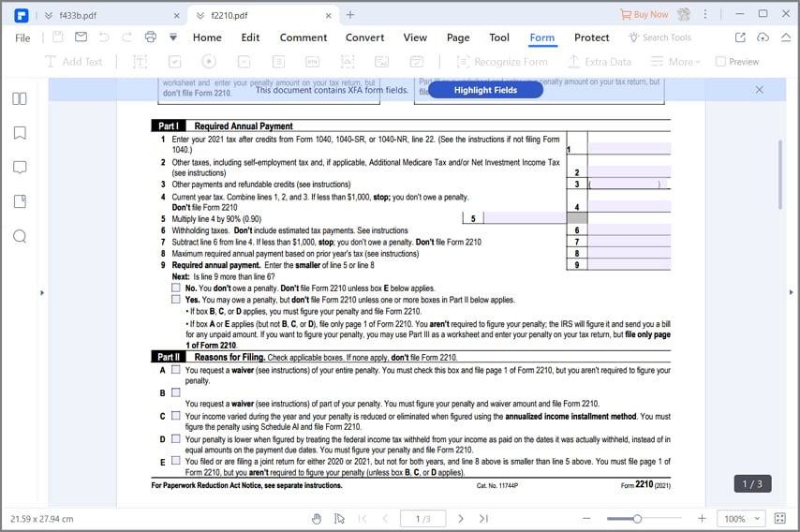The height and width of the screenshot is (532, 800).
Task: Click the share icon at top right
Action: click(x=740, y=37)
